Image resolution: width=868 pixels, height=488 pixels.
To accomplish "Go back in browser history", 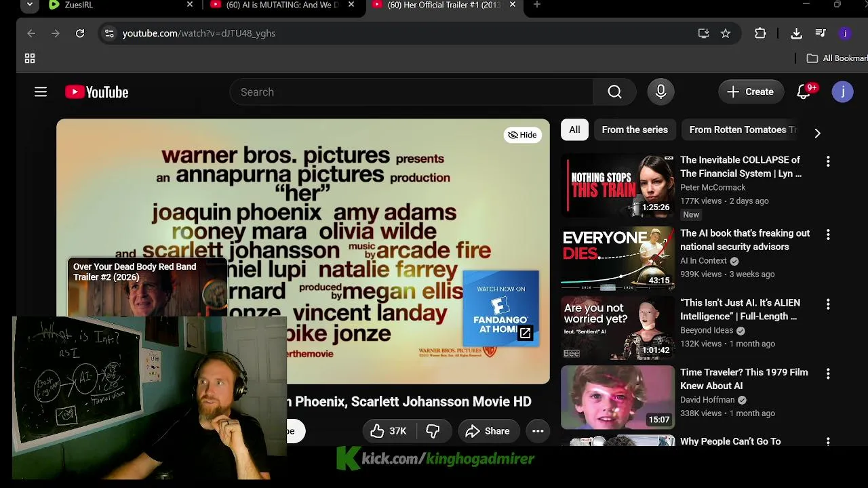I will click(31, 33).
